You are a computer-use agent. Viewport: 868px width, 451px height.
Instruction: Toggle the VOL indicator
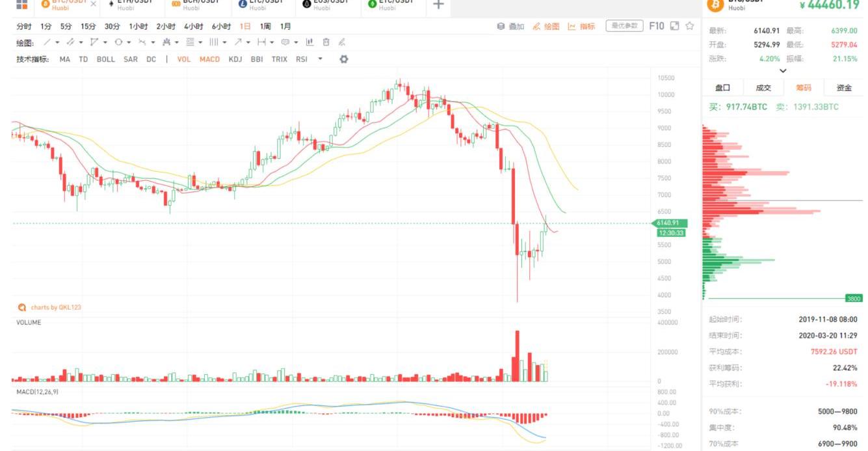click(184, 59)
